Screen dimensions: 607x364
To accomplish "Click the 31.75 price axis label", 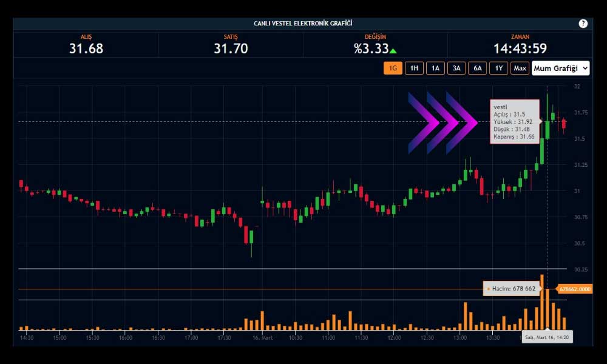I will (x=581, y=113).
